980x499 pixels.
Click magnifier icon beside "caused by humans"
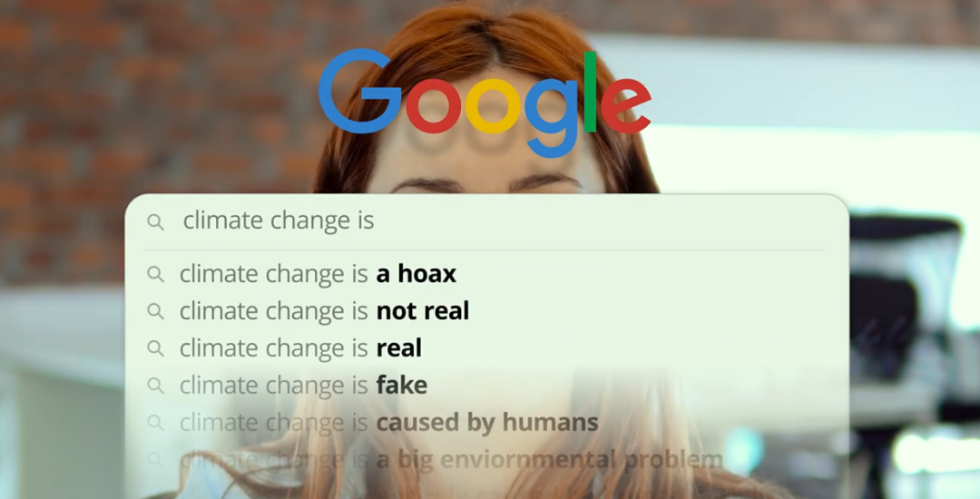point(156,423)
